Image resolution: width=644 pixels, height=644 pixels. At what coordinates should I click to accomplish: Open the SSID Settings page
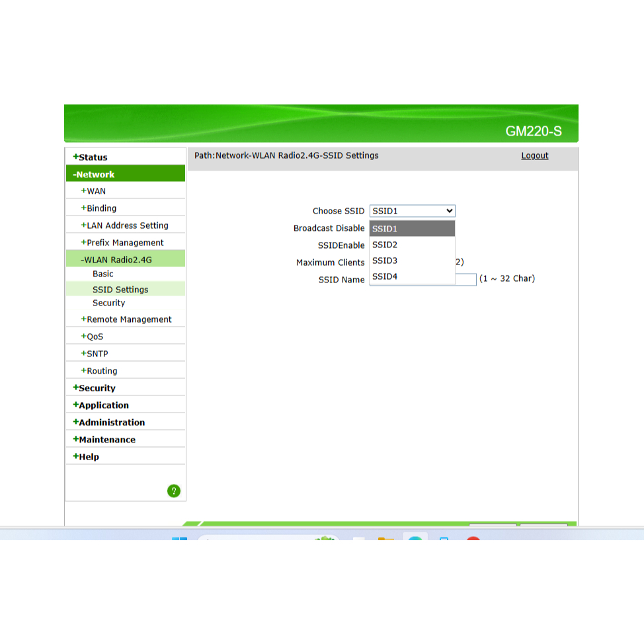tap(120, 290)
